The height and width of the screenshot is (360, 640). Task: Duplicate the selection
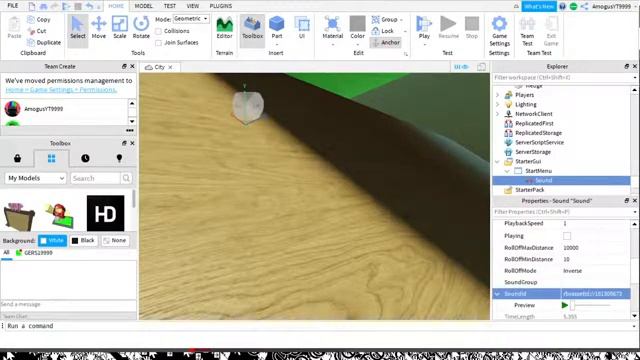(44, 42)
